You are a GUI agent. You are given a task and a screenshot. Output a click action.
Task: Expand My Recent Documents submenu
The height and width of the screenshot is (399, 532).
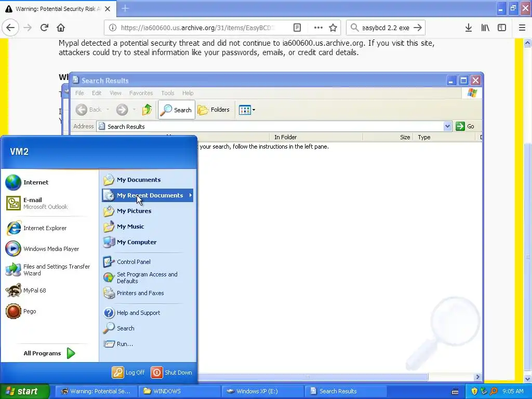(x=148, y=195)
